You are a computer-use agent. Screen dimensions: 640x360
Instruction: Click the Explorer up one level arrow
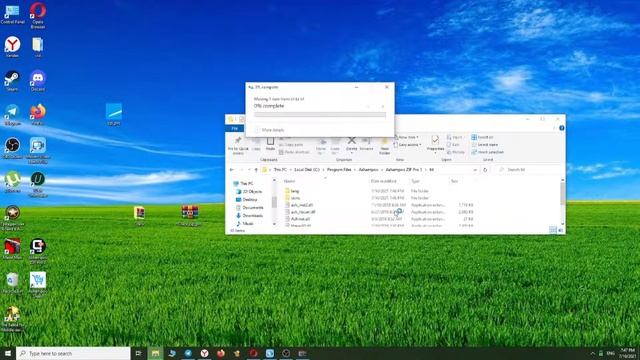point(256,170)
